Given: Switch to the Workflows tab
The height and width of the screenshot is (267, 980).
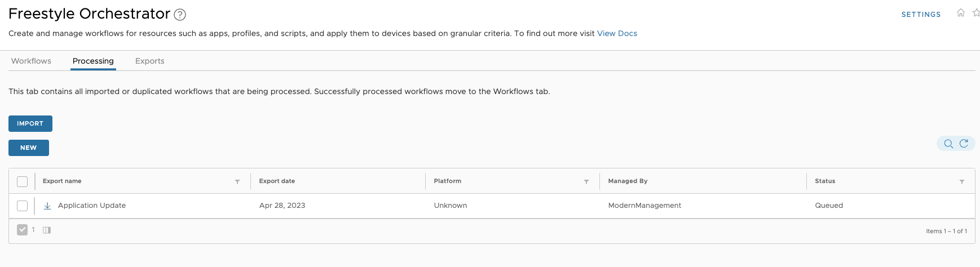Looking at the screenshot, I should pos(31,61).
